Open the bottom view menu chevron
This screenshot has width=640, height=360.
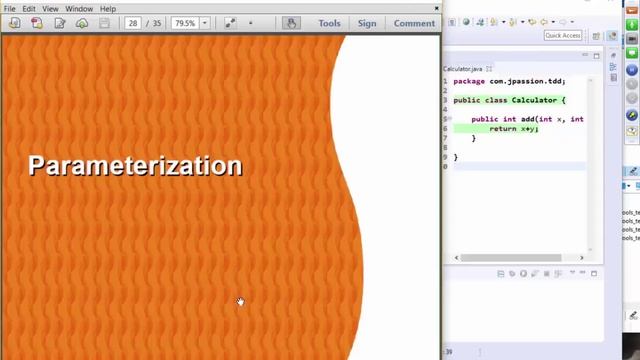pyautogui.click(x=572, y=272)
